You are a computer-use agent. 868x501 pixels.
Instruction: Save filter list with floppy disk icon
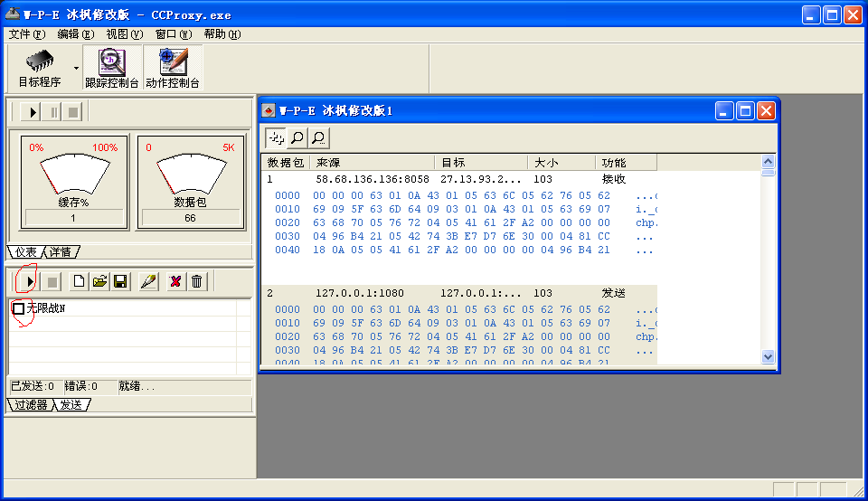pos(120,282)
